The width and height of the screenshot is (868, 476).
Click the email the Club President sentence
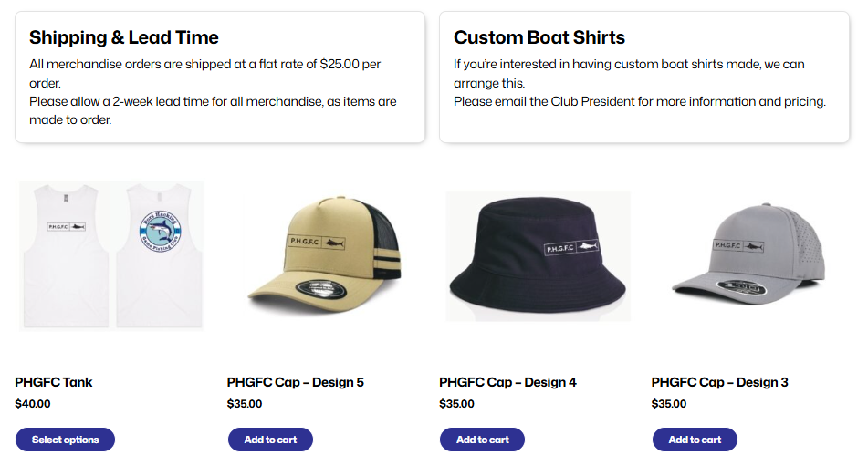pyautogui.click(x=639, y=101)
